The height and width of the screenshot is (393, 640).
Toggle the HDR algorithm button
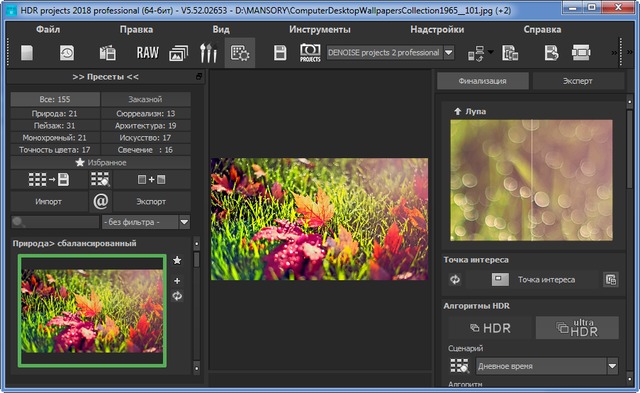pyautogui.click(x=491, y=328)
